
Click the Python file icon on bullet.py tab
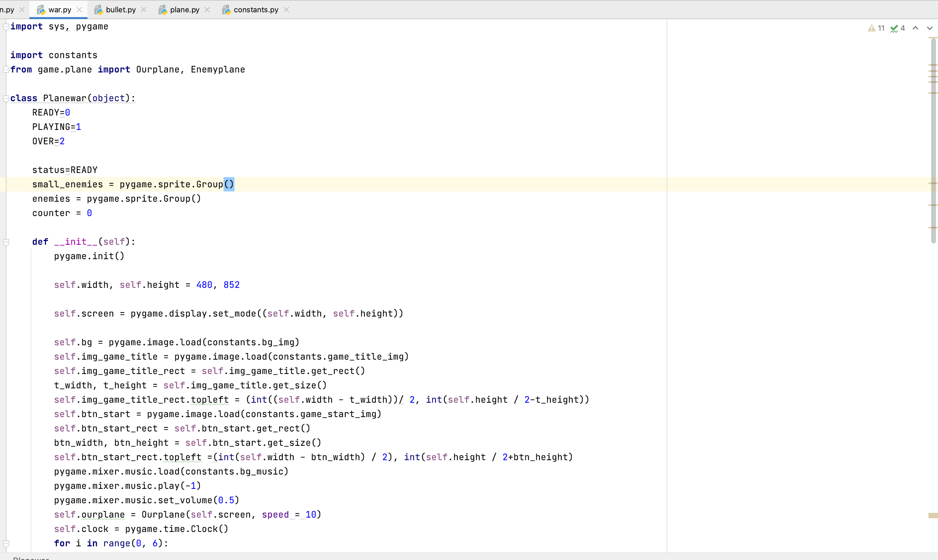coord(98,10)
